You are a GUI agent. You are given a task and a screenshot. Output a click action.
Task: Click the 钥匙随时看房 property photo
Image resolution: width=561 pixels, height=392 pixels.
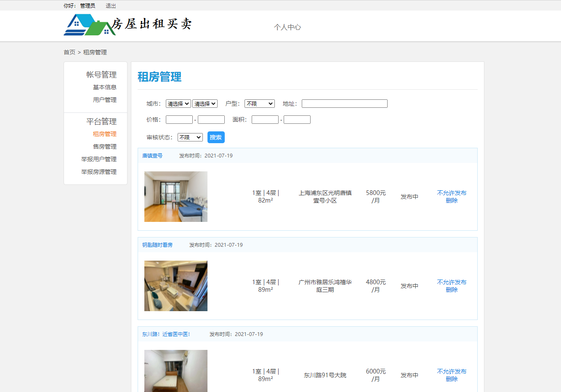click(x=176, y=285)
